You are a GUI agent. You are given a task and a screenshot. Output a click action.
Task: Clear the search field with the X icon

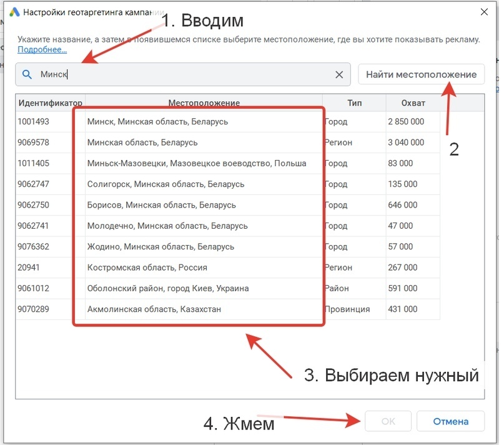[339, 74]
